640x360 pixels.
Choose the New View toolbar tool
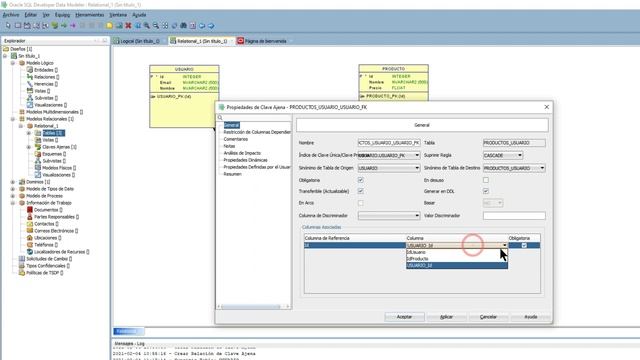pos(27,25)
